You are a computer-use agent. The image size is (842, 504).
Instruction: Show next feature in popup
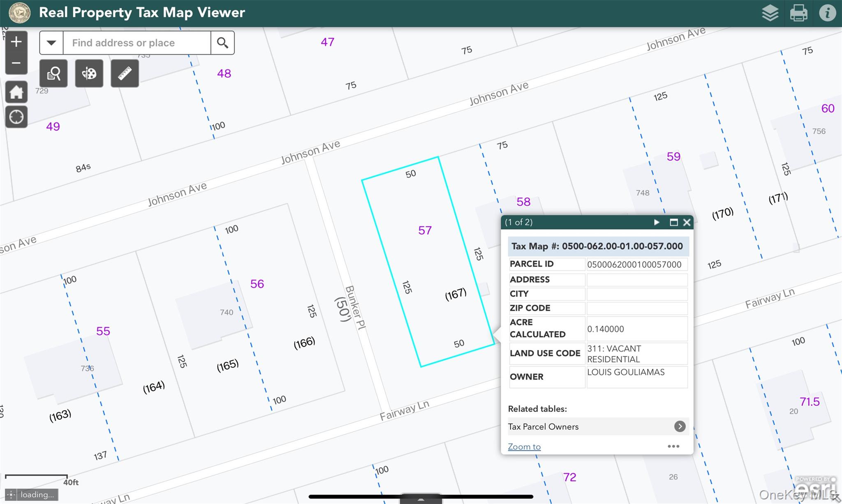tap(657, 222)
